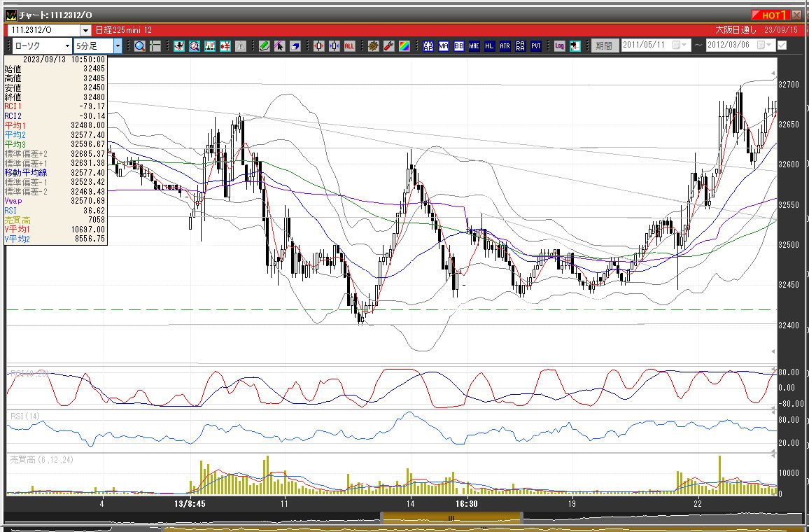Viewport: 809px width, 532px height.
Task: Click the 移動平均線 row in data panel
Action: pyautogui.click(x=55, y=172)
